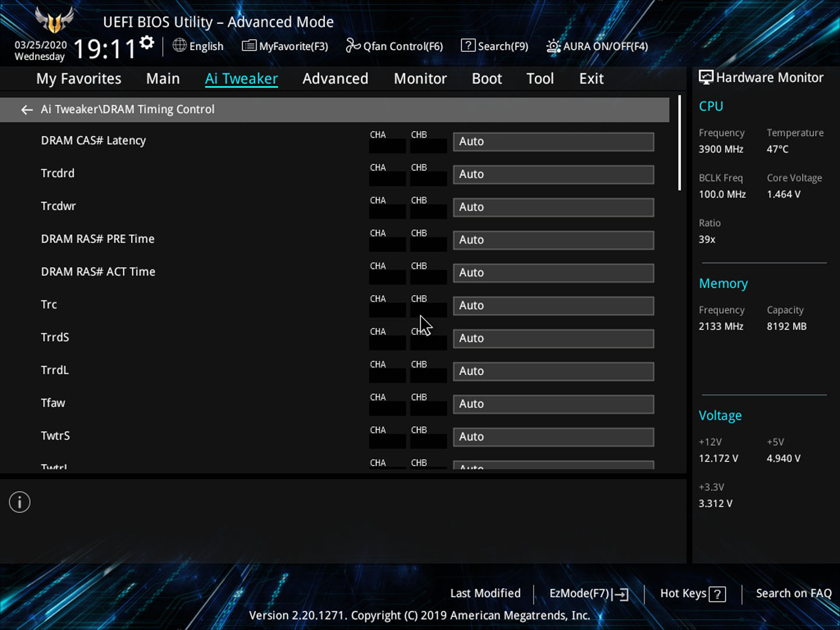The height and width of the screenshot is (630, 840).
Task: Select the DRAM CAS# Latency Auto field
Action: tap(553, 142)
